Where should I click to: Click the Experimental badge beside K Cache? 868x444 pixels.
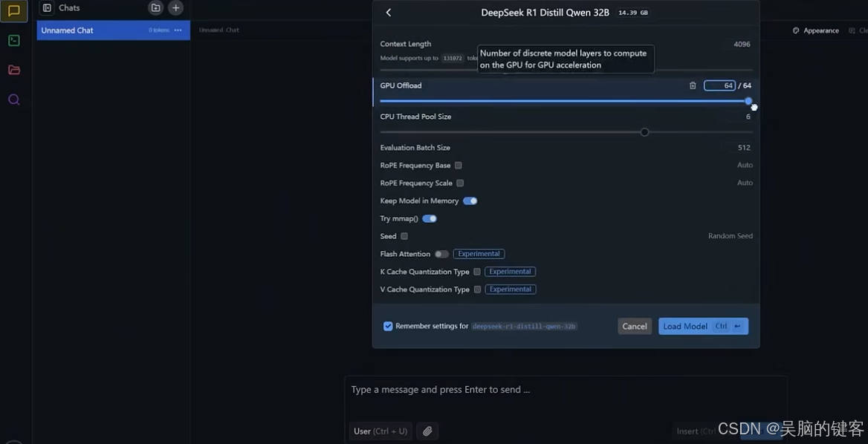click(x=510, y=272)
